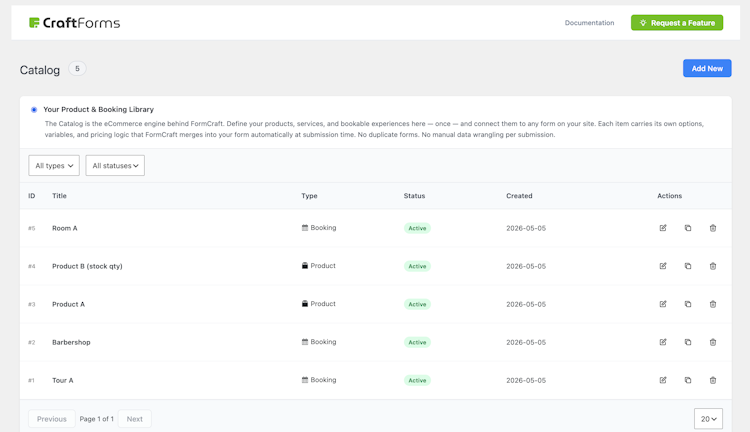The width and height of the screenshot is (750, 432).
Task: Duplicate the Barbershop item
Action: (688, 342)
